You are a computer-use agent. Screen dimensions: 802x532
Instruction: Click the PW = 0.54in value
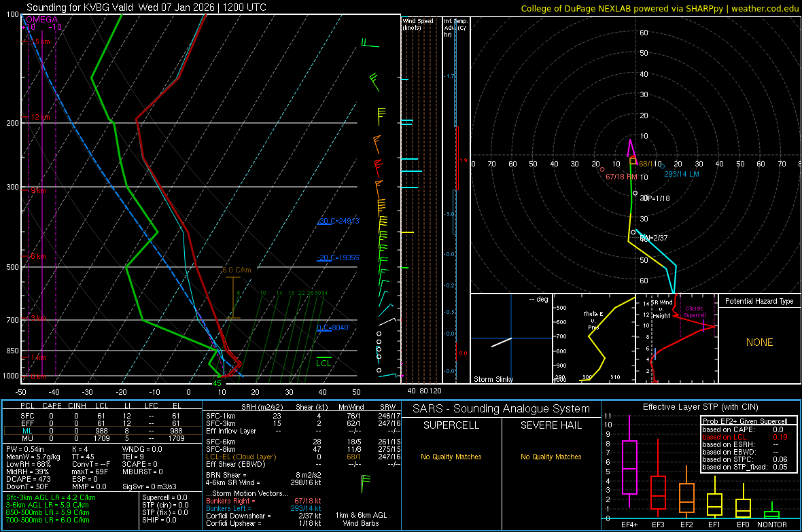pyautogui.click(x=32, y=449)
